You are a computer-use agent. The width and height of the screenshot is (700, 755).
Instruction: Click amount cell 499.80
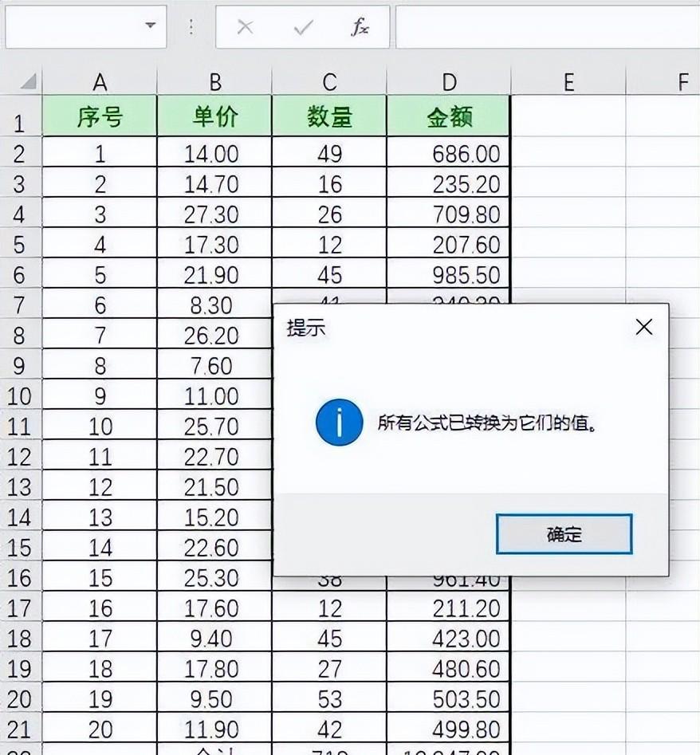pyautogui.click(x=448, y=729)
